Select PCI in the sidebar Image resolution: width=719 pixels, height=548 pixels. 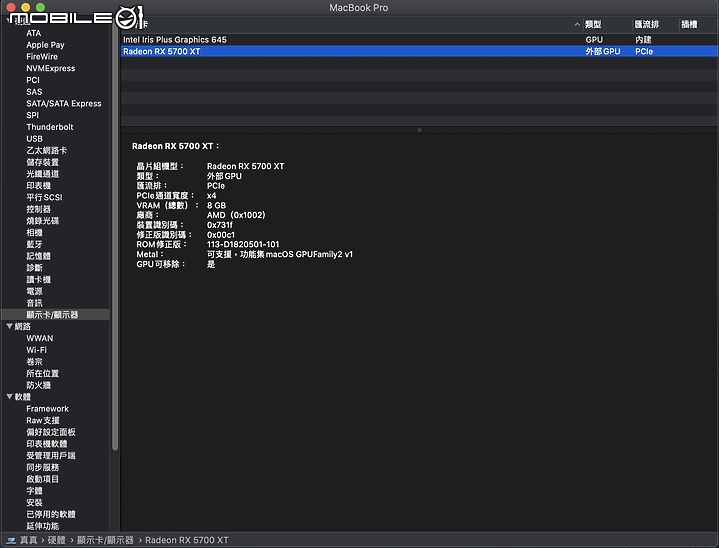click(33, 80)
